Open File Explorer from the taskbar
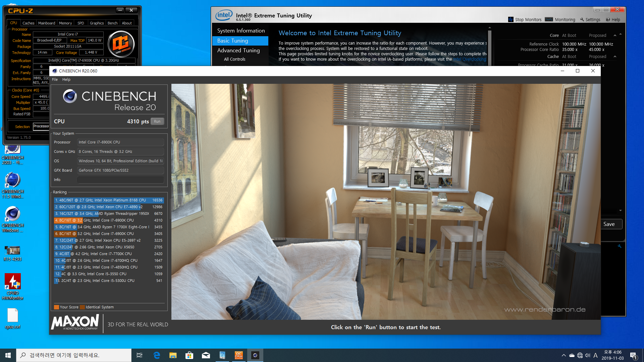Viewport: 644px width, 362px height. coord(173,355)
